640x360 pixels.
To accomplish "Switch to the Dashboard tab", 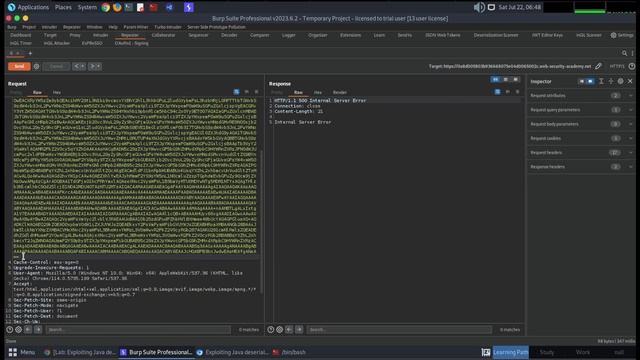I will point(20,35).
